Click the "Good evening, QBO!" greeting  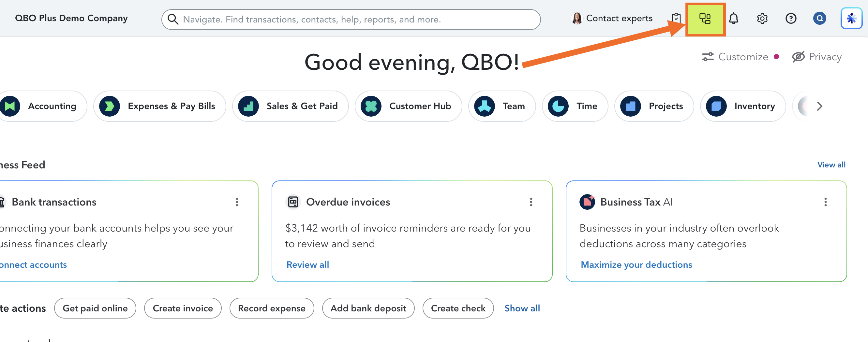412,63
